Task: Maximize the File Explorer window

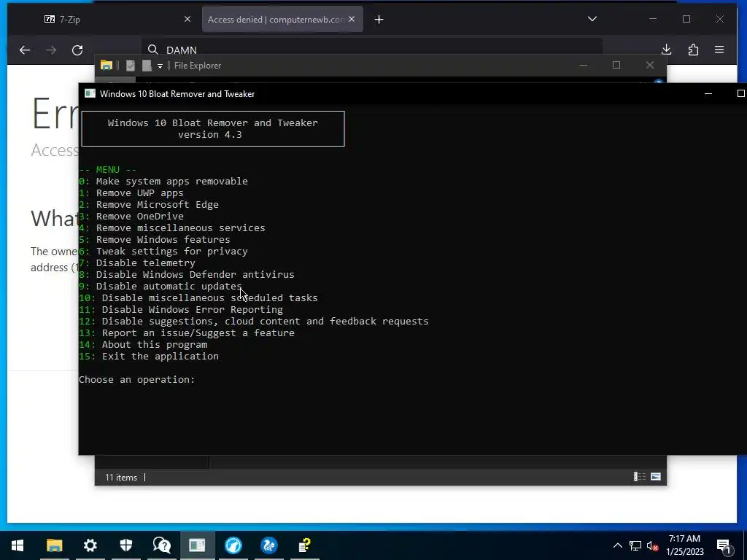Action: [616, 65]
